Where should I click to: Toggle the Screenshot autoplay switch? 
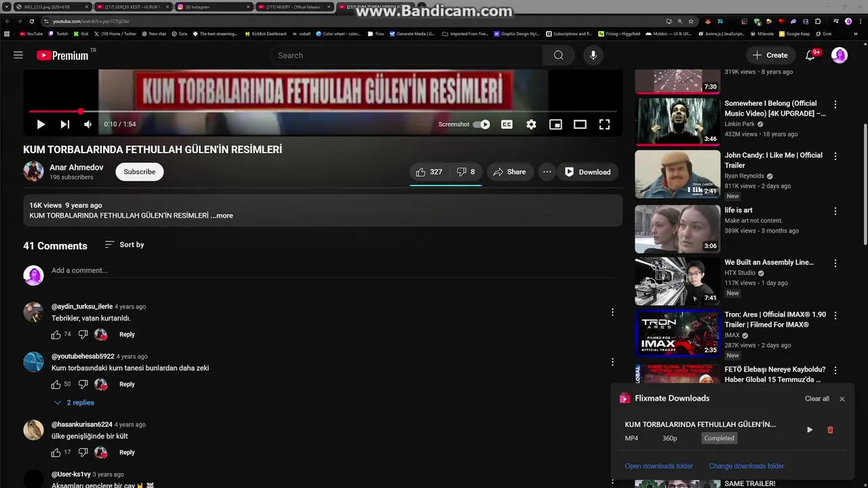pyautogui.click(x=481, y=125)
